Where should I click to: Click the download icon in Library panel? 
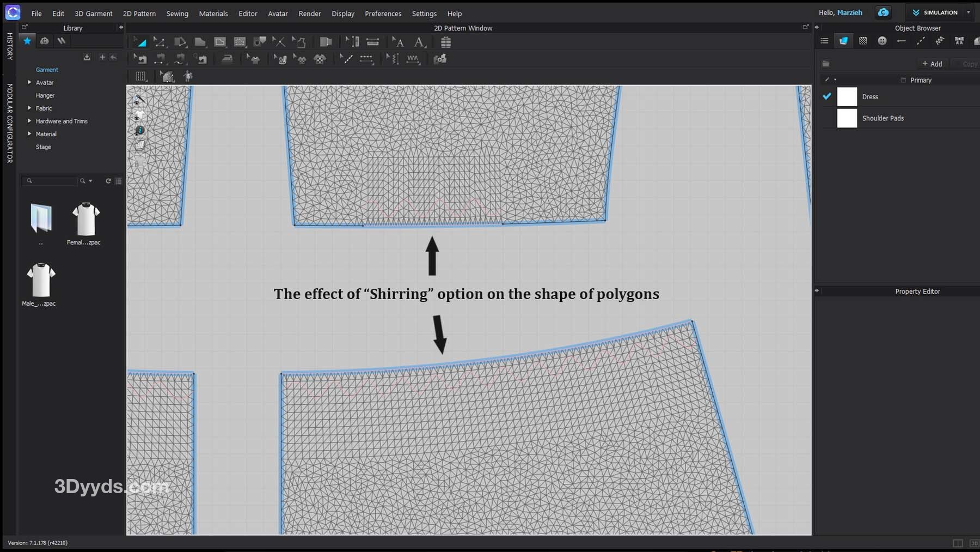[87, 57]
